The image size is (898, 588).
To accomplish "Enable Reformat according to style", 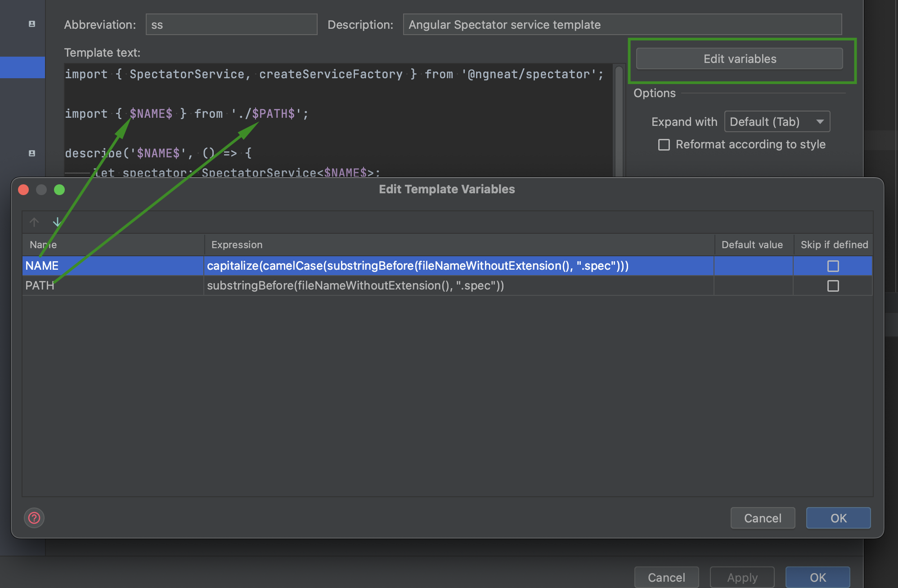I will tap(664, 145).
